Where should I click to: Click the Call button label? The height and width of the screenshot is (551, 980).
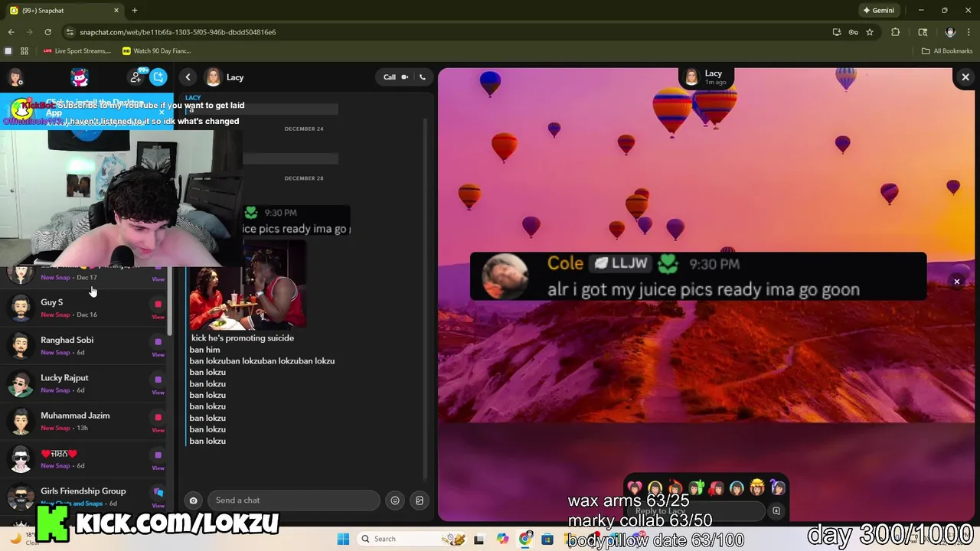point(390,77)
